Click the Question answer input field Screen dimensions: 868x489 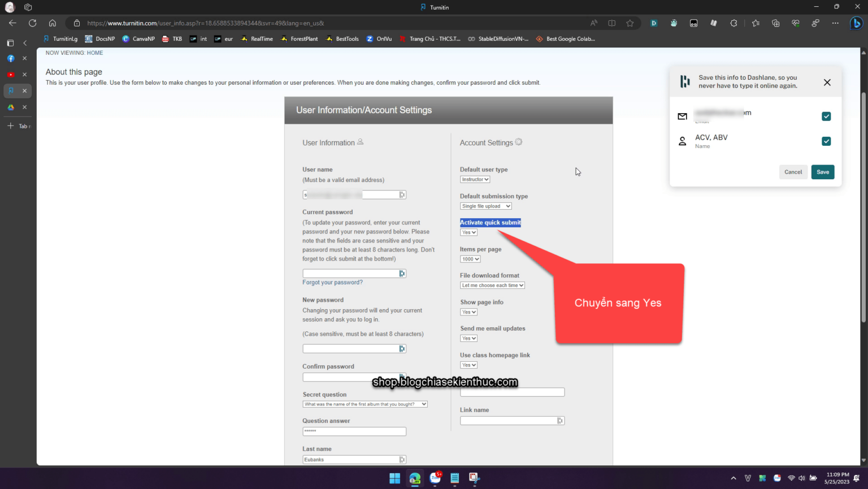[354, 431]
